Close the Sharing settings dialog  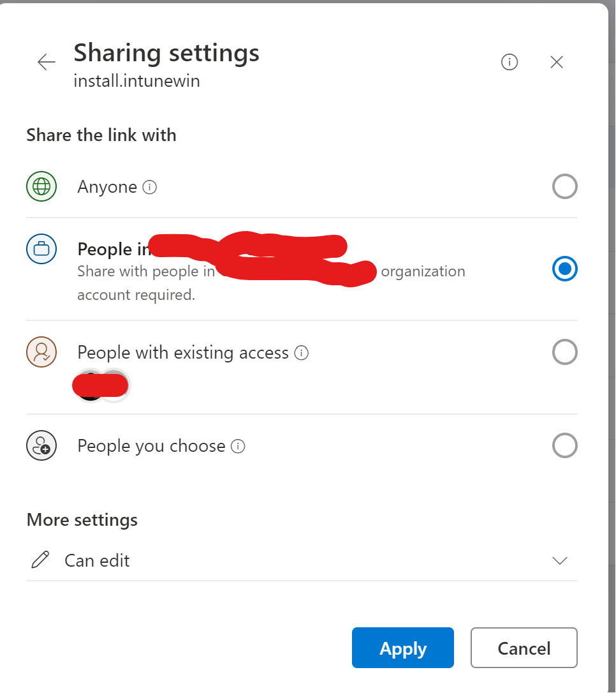point(557,62)
